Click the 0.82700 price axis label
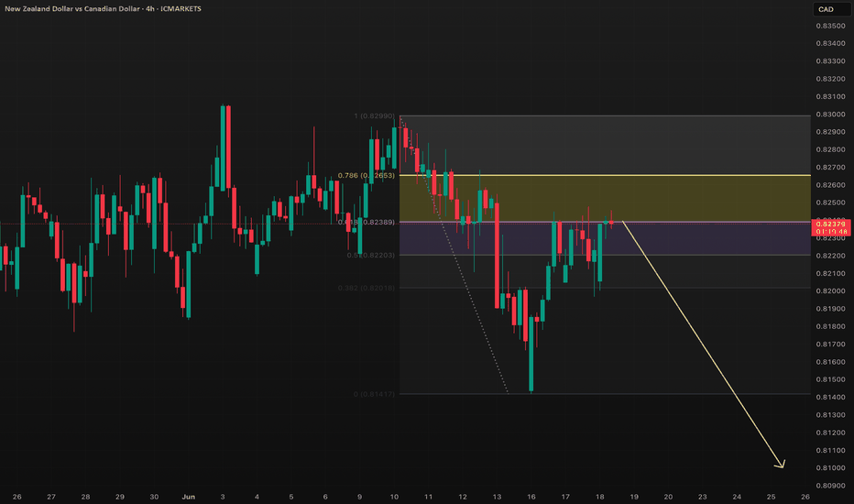Image resolution: width=854 pixels, height=504 pixels. pyautogui.click(x=830, y=168)
